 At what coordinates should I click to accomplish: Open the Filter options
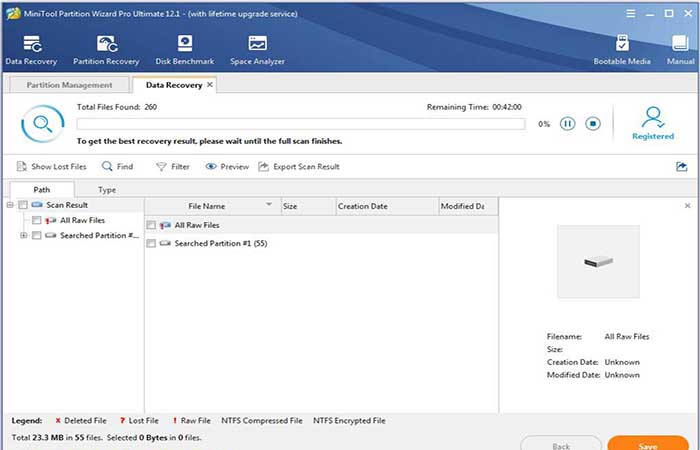coord(173,167)
